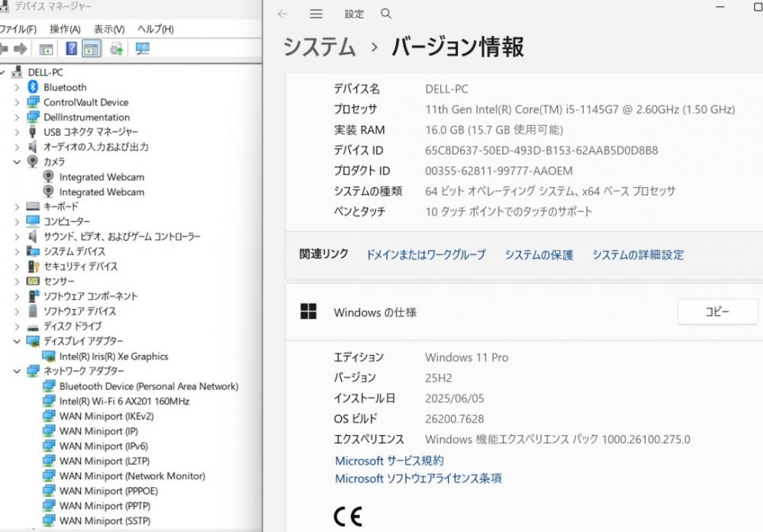The height and width of the screenshot is (532, 763).
Task: Open the ファイル(F) menu
Action: click(x=18, y=29)
